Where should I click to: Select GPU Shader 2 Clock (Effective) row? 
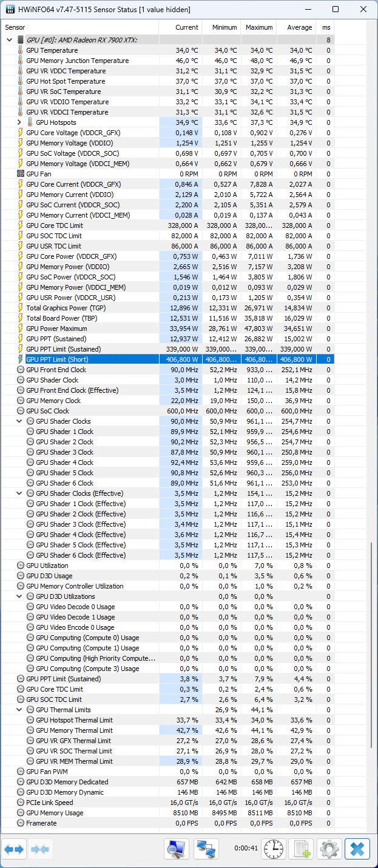(x=167, y=514)
